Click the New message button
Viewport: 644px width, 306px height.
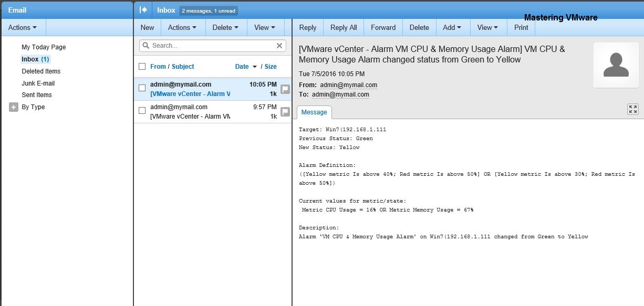tap(148, 27)
